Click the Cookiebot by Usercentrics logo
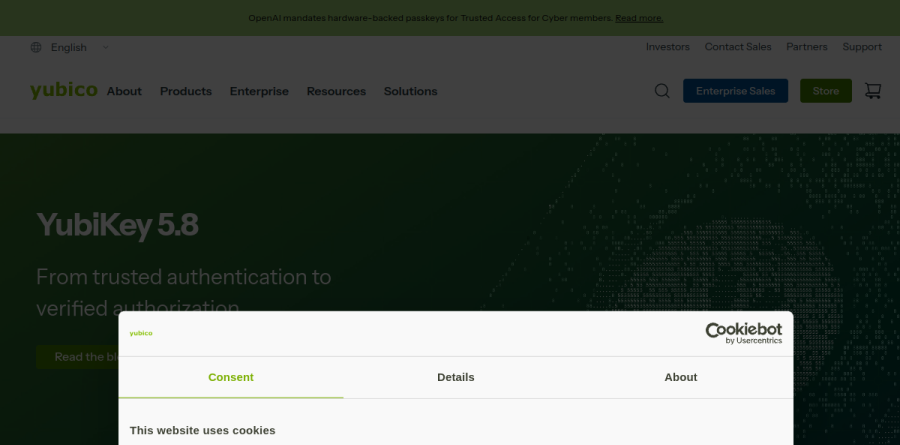The height and width of the screenshot is (445, 900). [743, 333]
